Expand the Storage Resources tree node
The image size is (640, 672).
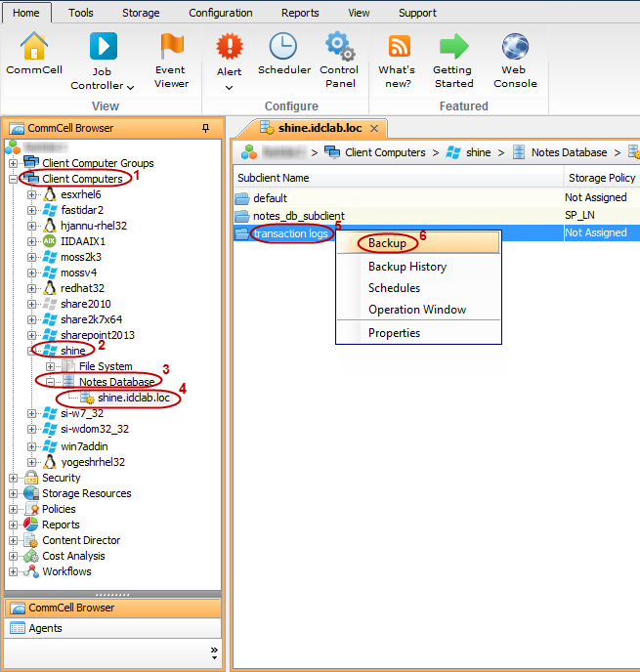click(x=14, y=493)
